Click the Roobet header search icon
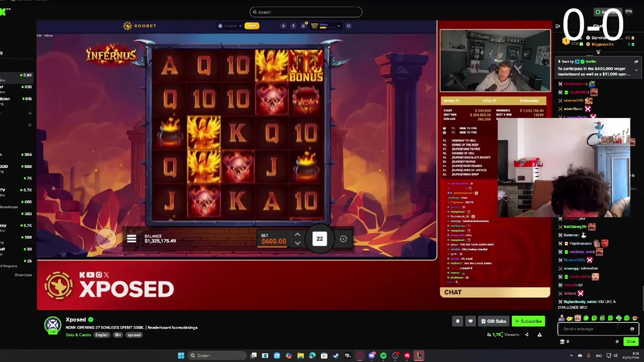The width and height of the screenshot is (644, 362). 283,26
